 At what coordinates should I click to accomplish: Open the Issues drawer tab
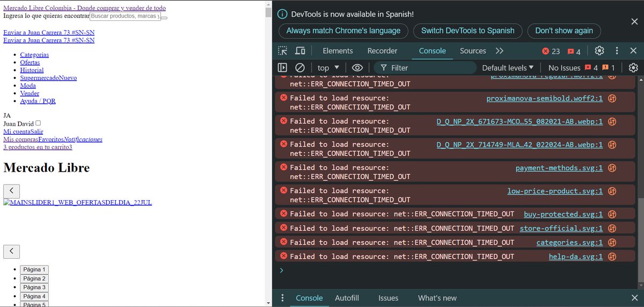click(x=388, y=298)
